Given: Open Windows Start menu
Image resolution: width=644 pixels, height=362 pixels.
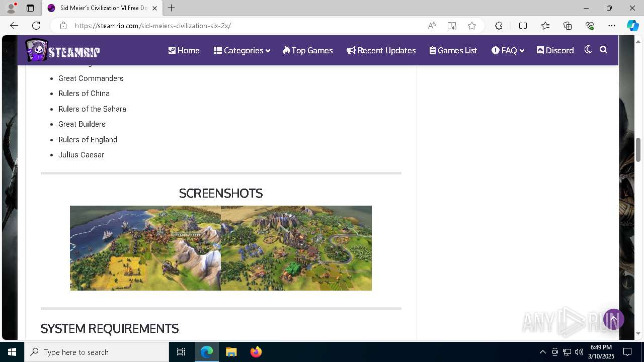Looking at the screenshot, I should click(12, 352).
